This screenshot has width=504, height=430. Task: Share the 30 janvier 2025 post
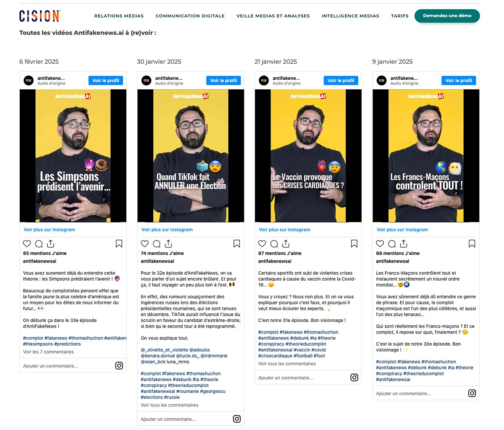[168, 243]
